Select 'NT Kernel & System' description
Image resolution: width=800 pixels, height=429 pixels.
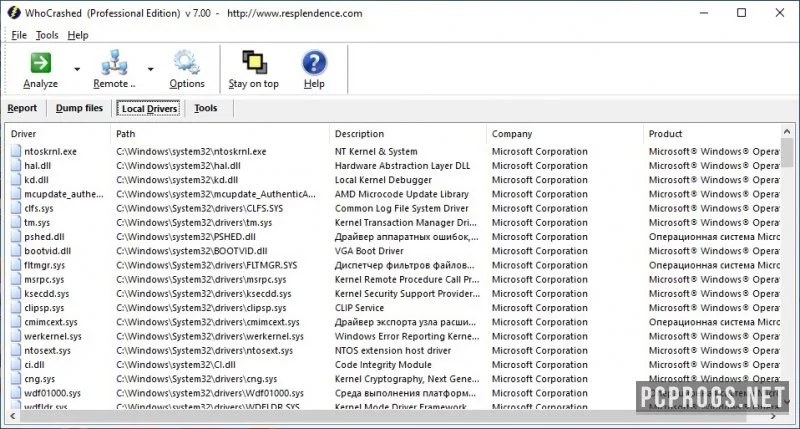376,152
